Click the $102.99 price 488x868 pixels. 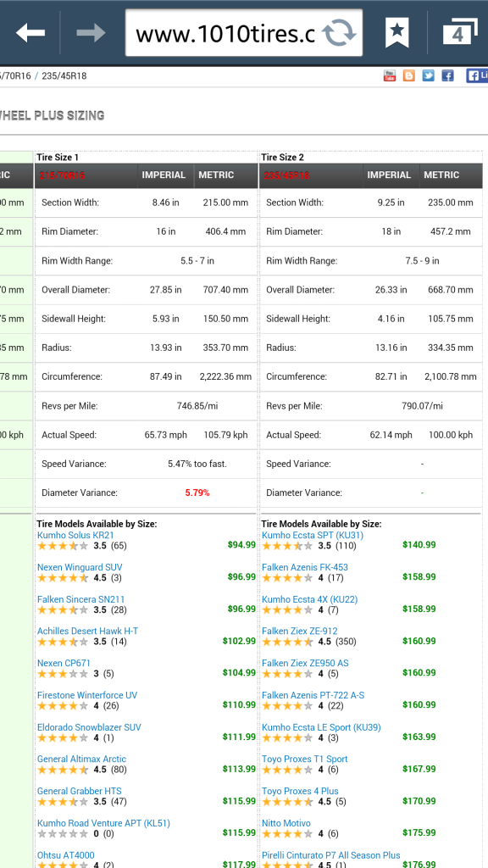click(x=239, y=641)
